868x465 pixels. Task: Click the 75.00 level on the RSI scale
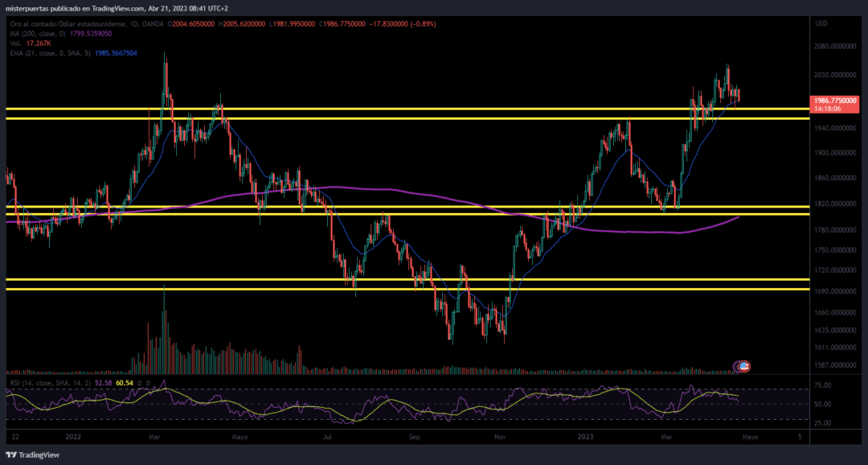[x=823, y=386]
